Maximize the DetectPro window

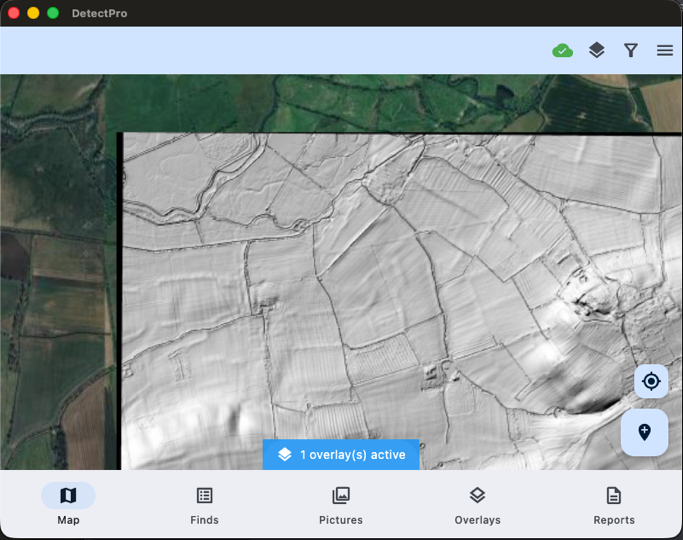53,13
